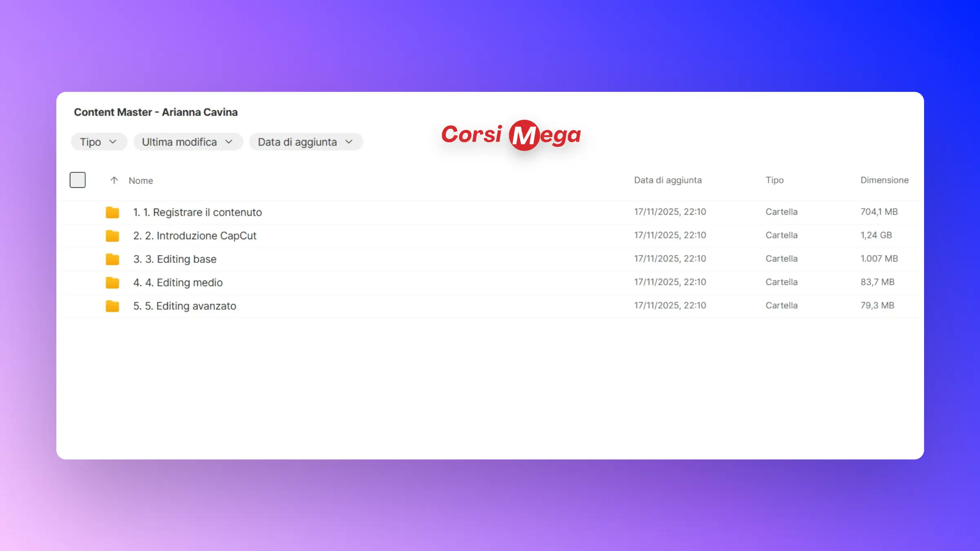Click the Editing medio folder icon
Viewport: 980px width, 551px height.
pos(112,282)
